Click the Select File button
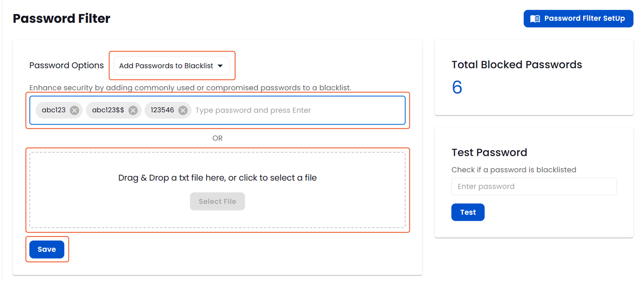 217,201
